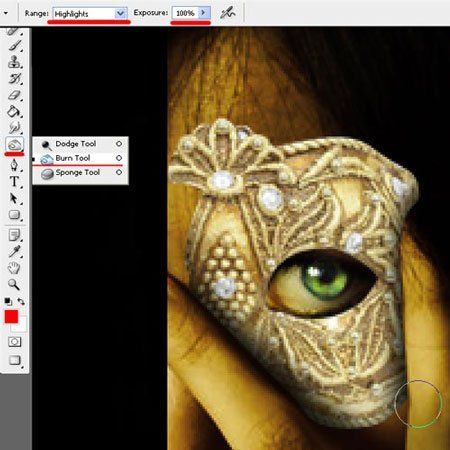This screenshot has height=450, width=450.
Task: Open the red foreground color swatch
Action: (x=11, y=317)
